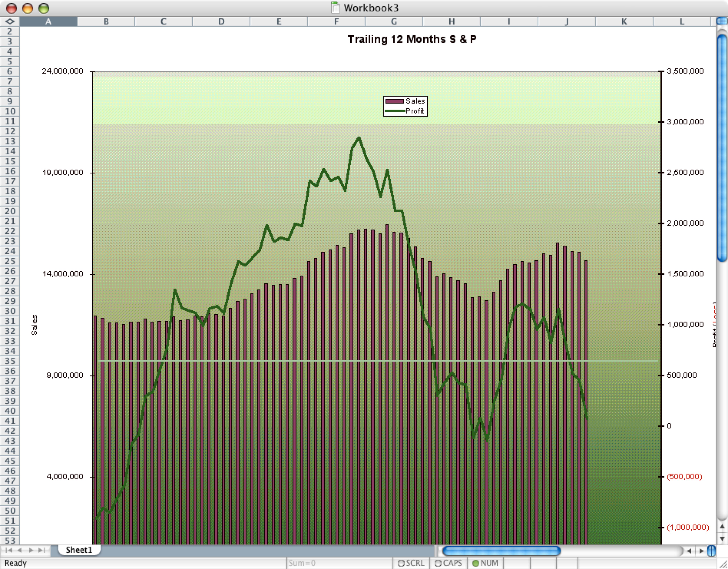The width and height of the screenshot is (728, 569).
Task: Click the 3,500,000 right axis label
Action: (x=685, y=71)
